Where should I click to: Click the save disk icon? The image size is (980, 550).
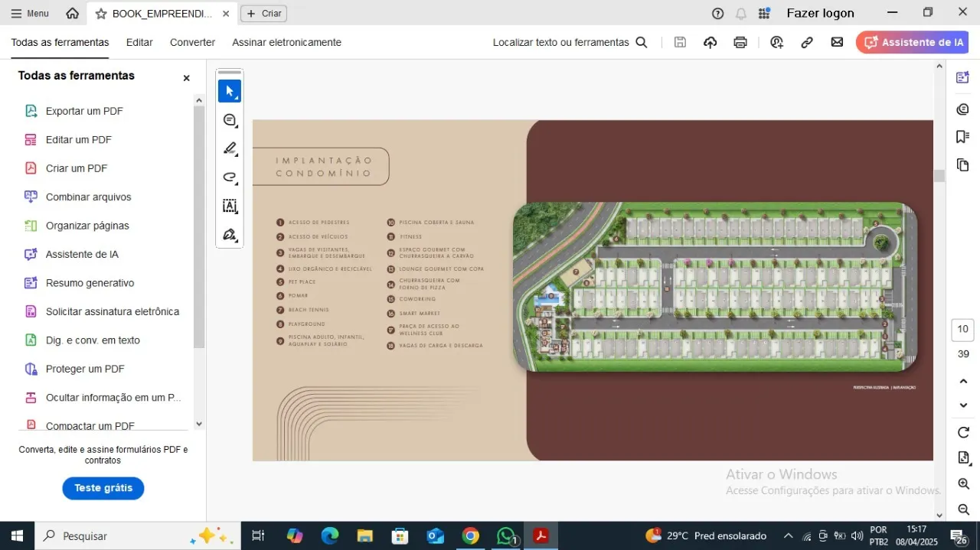680,42
